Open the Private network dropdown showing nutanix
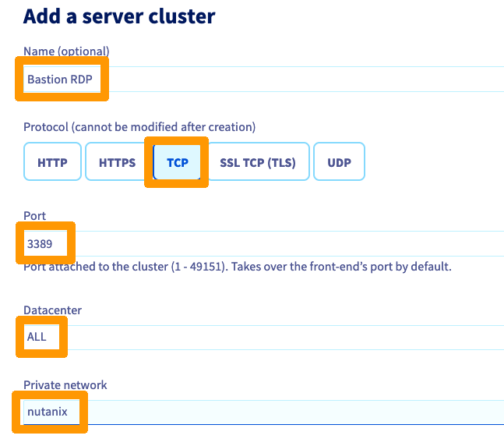The height and width of the screenshot is (446, 504). (263, 412)
